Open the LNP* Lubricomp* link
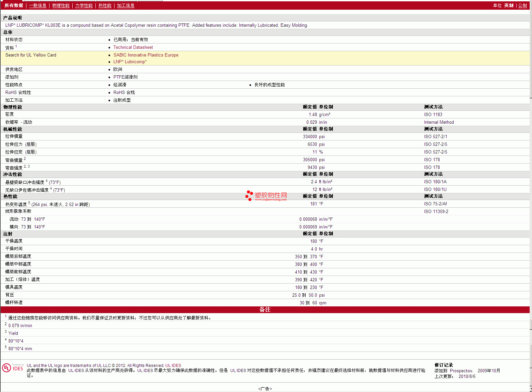 coord(130,62)
